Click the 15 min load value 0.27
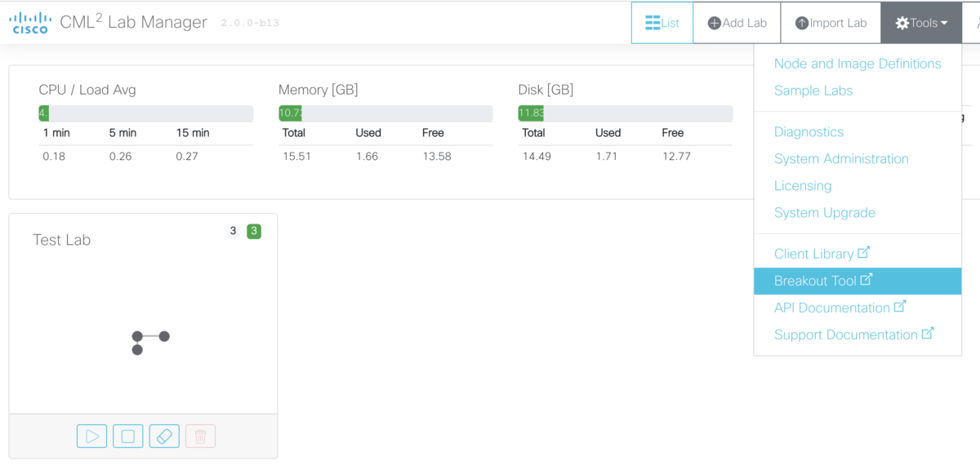This screenshot has height=474, width=980. coord(187,157)
